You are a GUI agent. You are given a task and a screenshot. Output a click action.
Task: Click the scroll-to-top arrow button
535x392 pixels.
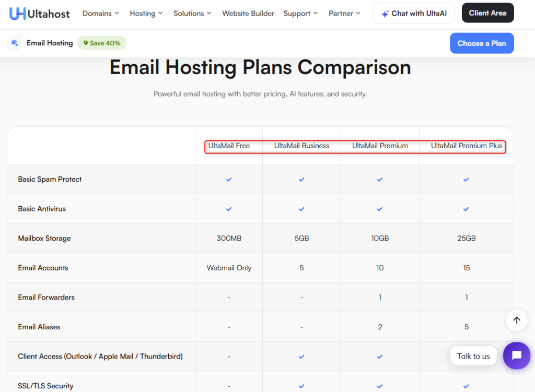(516, 320)
